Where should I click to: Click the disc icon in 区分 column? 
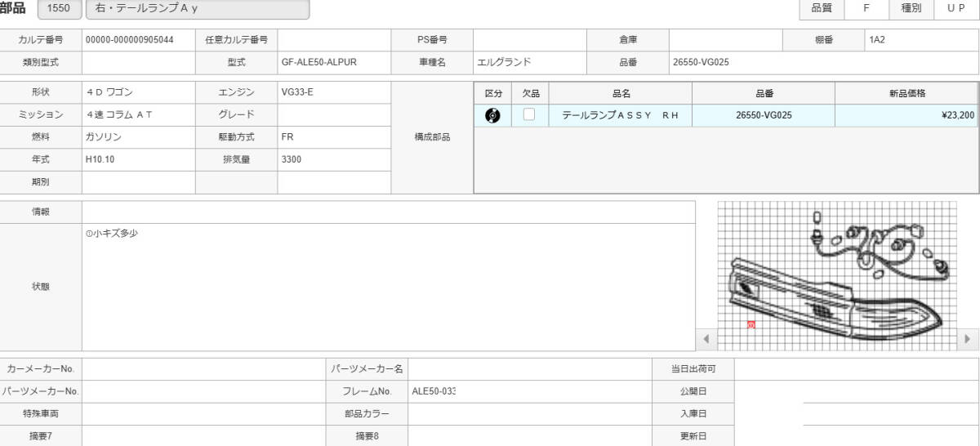492,115
